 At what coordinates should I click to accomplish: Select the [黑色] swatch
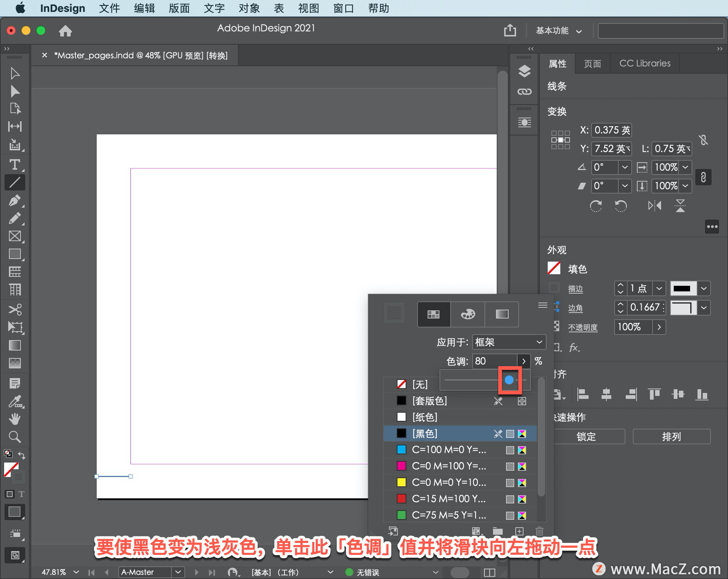click(x=460, y=434)
